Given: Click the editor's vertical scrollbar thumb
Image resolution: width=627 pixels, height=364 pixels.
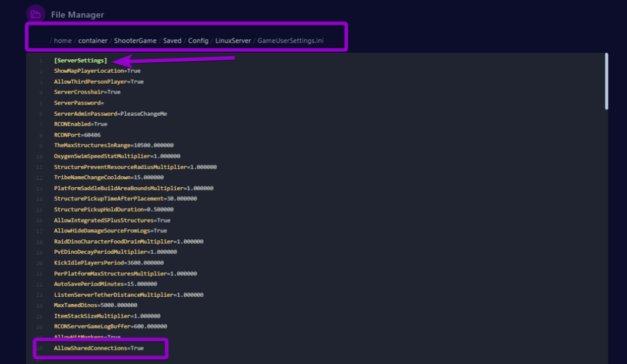Looking at the screenshot, I should point(606,81).
